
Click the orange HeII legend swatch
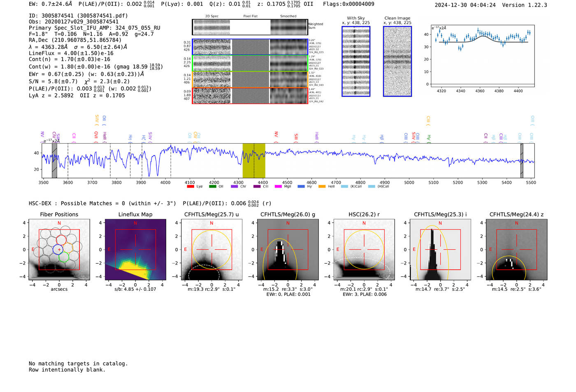pyautogui.click(x=322, y=186)
